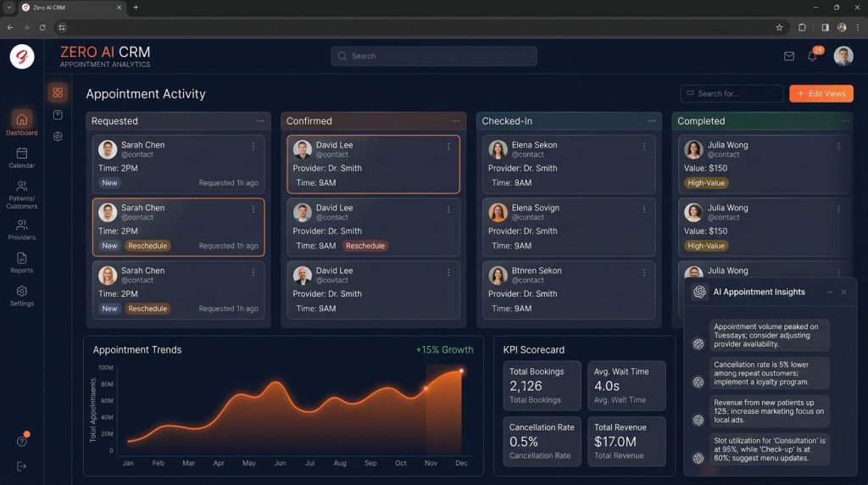Open the mail inbox icon
The height and width of the screenshot is (485, 868).
click(x=789, y=56)
